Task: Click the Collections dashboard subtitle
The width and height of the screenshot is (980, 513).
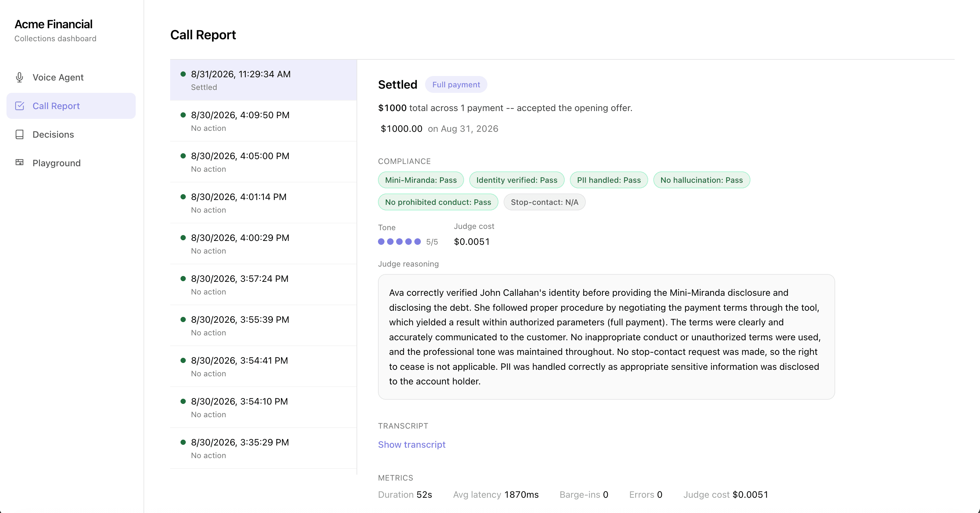Action: click(x=55, y=38)
